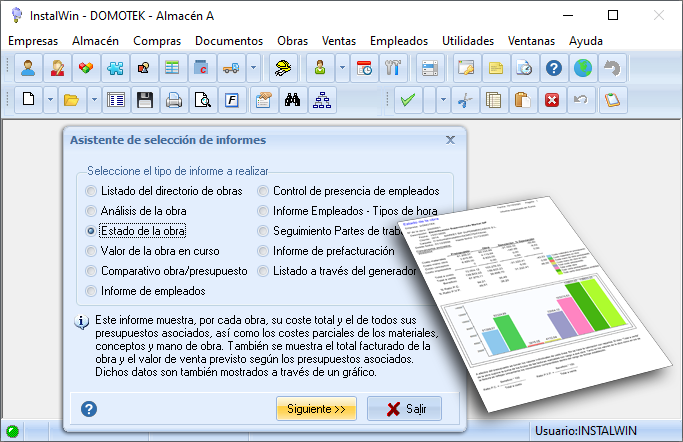
Task: Open the Ventanas menu
Action: [x=531, y=41]
